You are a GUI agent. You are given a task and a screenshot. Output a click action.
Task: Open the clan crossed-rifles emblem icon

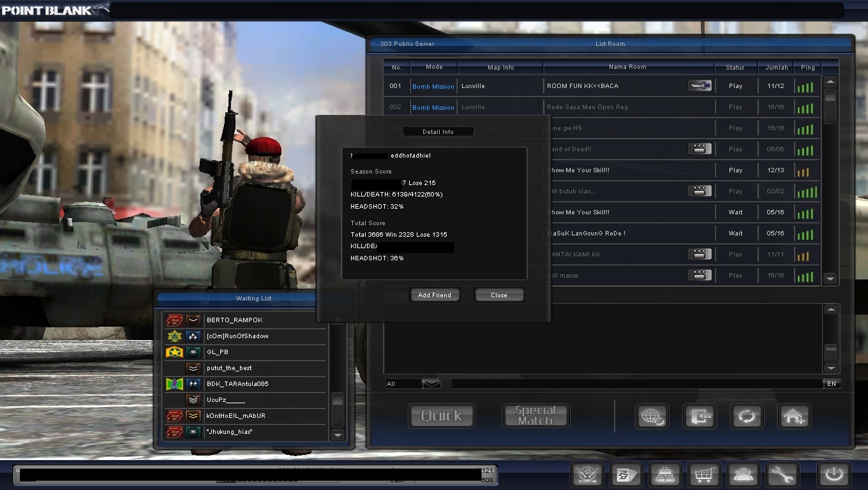click(x=587, y=475)
